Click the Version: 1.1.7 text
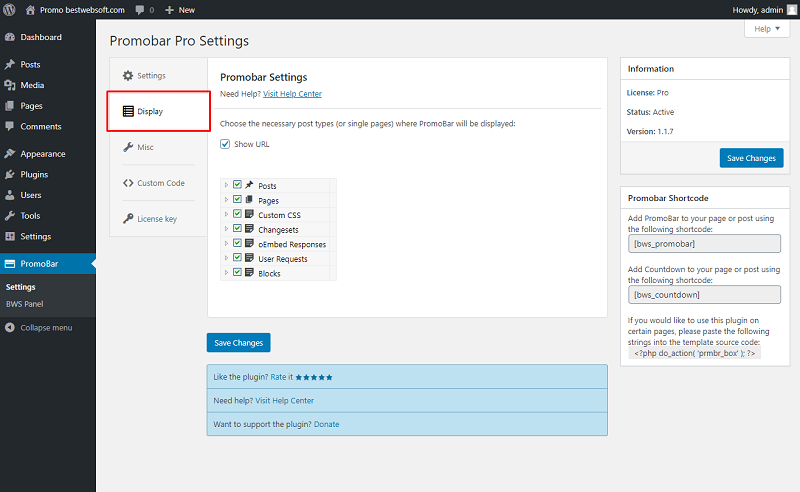This screenshot has width=800, height=492. 649,131
